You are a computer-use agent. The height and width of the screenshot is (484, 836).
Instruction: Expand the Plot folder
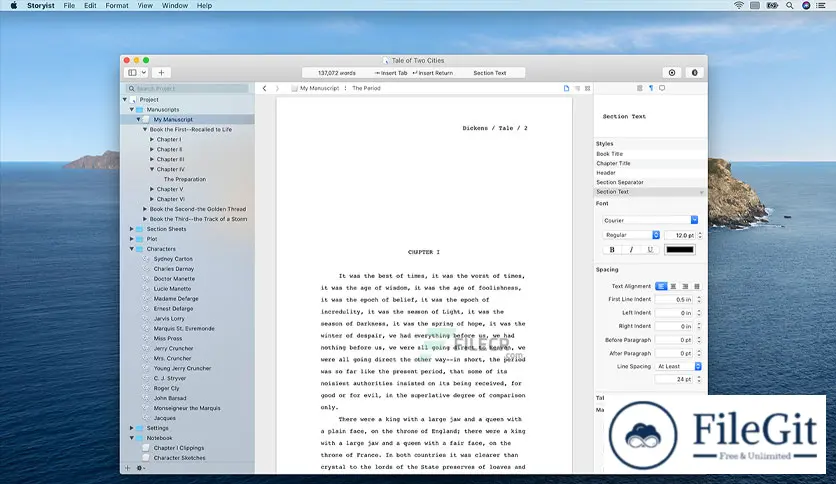132,239
